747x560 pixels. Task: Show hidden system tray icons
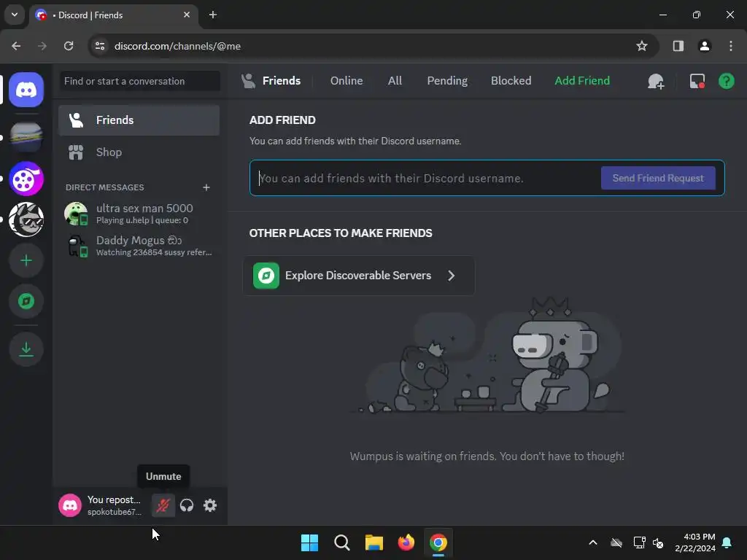point(593,542)
